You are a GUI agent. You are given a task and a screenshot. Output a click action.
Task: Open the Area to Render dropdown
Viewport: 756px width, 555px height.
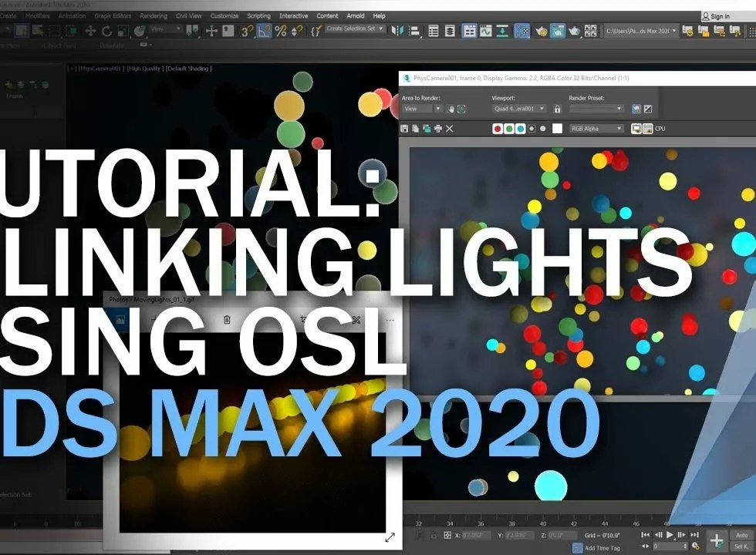(x=422, y=109)
